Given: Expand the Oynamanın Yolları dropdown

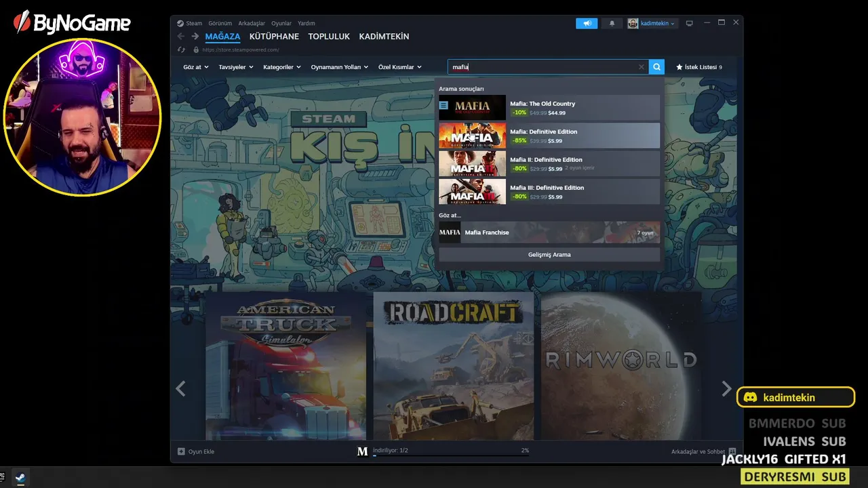Looking at the screenshot, I should [x=339, y=67].
